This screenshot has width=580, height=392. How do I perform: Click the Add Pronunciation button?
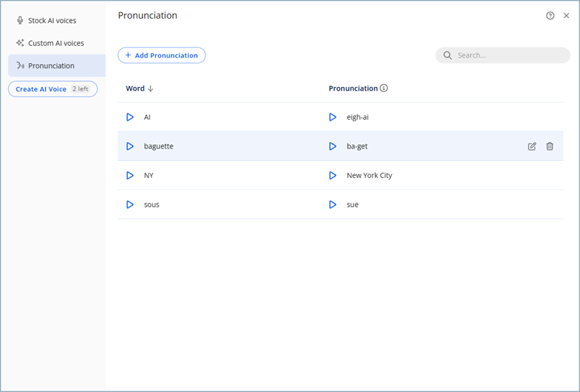click(x=162, y=55)
